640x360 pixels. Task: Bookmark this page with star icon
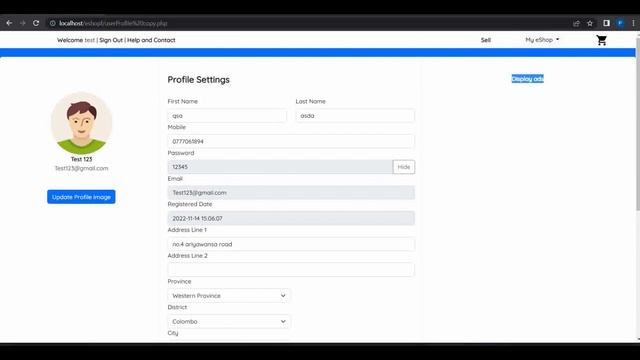point(590,23)
